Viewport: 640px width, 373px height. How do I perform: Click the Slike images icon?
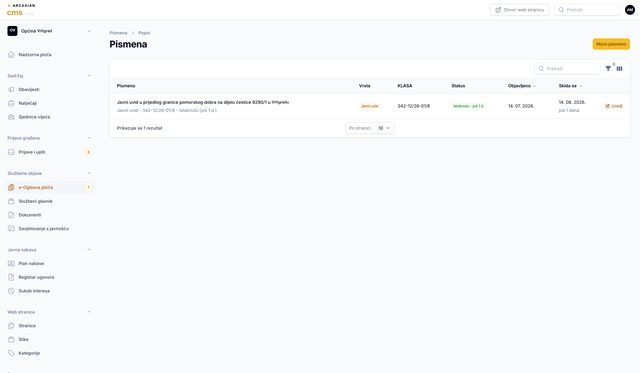(11, 340)
